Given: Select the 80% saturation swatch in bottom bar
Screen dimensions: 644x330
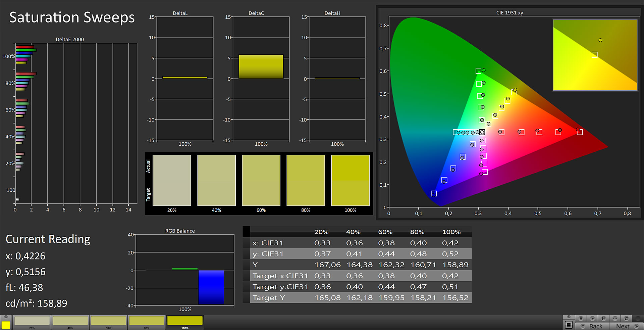Looking at the screenshot, I should click(147, 321).
